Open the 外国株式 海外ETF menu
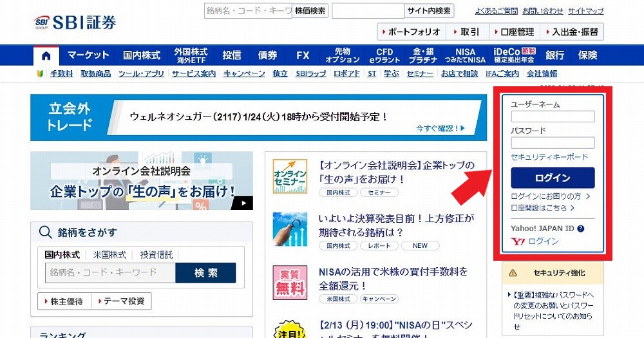 pyautogui.click(x=191, y=55)
